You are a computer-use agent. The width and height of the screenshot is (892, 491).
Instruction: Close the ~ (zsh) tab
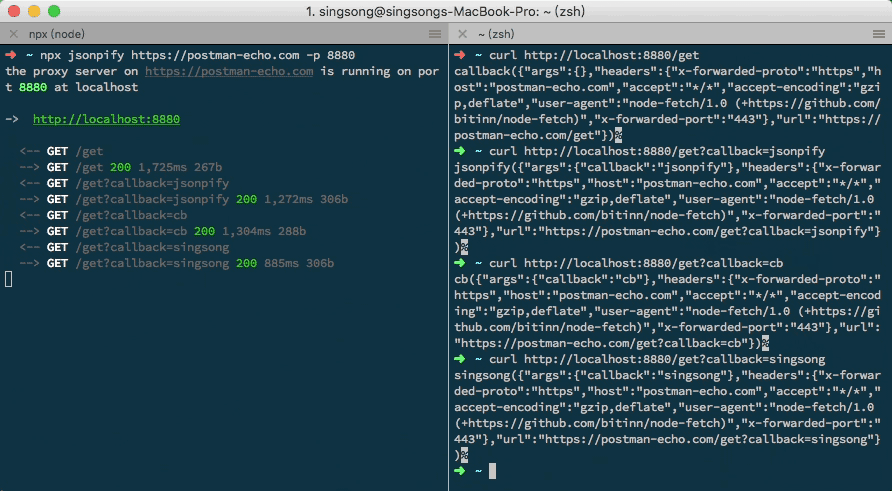click(x=462, y=34)
